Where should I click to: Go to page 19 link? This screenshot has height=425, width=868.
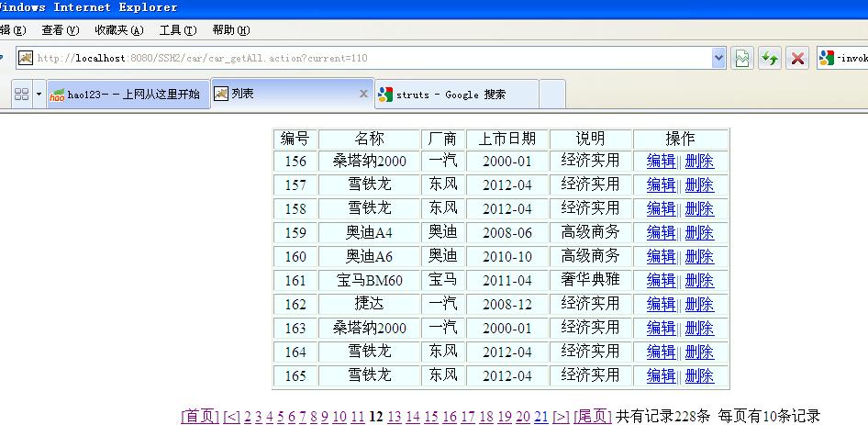click(x=505, y=417)
